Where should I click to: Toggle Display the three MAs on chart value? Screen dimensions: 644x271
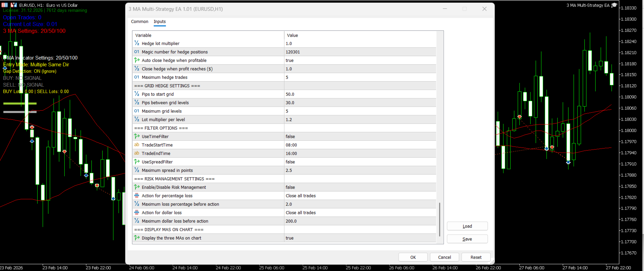point(360,238)
